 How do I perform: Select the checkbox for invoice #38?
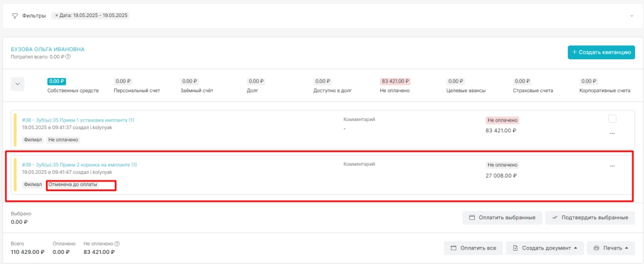612,119
